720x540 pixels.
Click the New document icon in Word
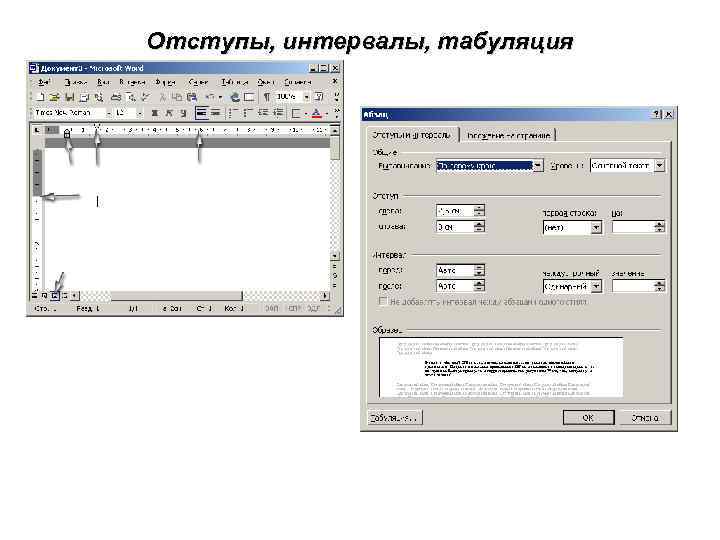(x=40, y=97)
